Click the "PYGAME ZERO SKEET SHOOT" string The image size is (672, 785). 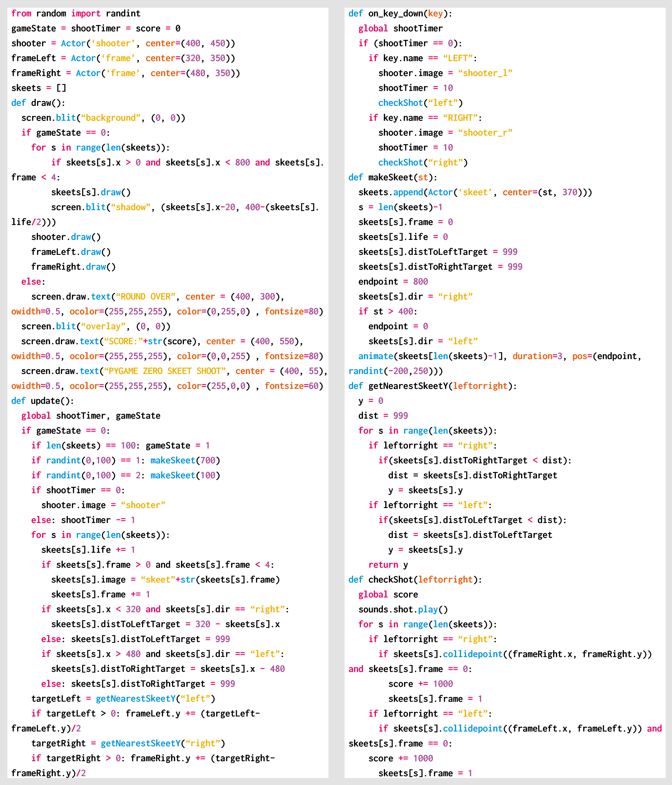click(165, 371)
